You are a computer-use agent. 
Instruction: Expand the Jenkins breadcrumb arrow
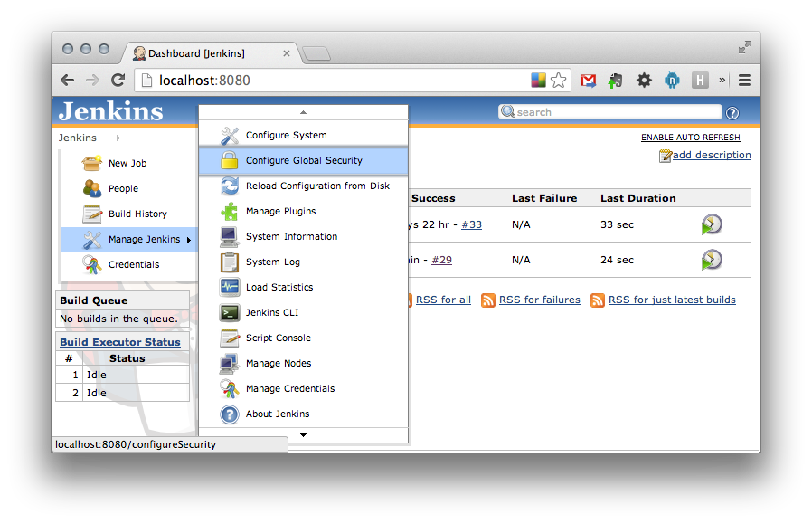118,138
